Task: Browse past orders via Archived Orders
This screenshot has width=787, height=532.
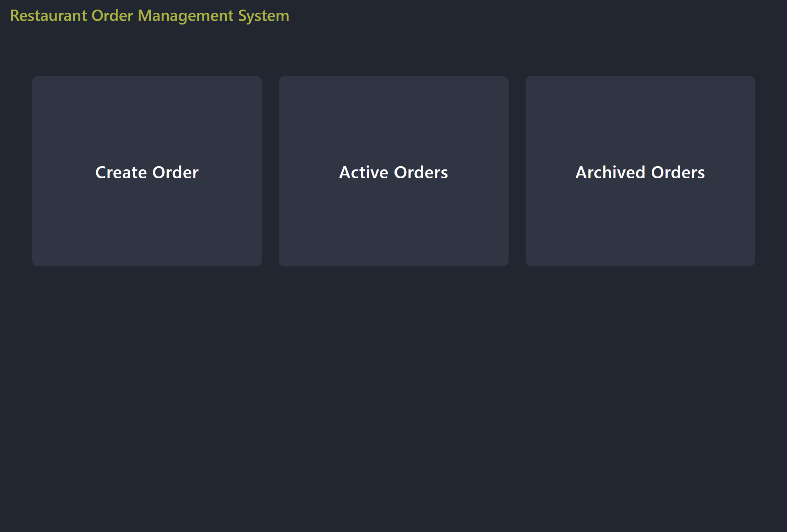Action: tap(639, 172)
